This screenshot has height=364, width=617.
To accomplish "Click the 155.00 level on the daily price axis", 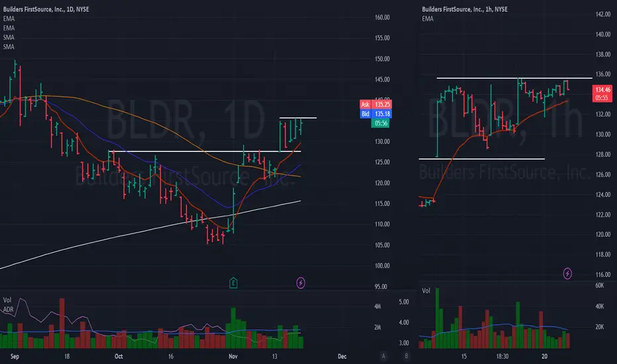I will click(x=382, y=38).
